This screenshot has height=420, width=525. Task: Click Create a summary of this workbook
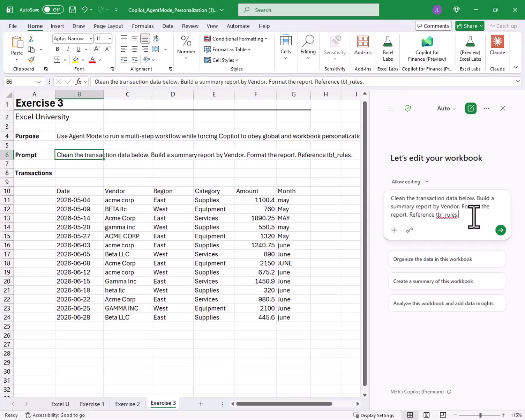click(x=447, y=281)
